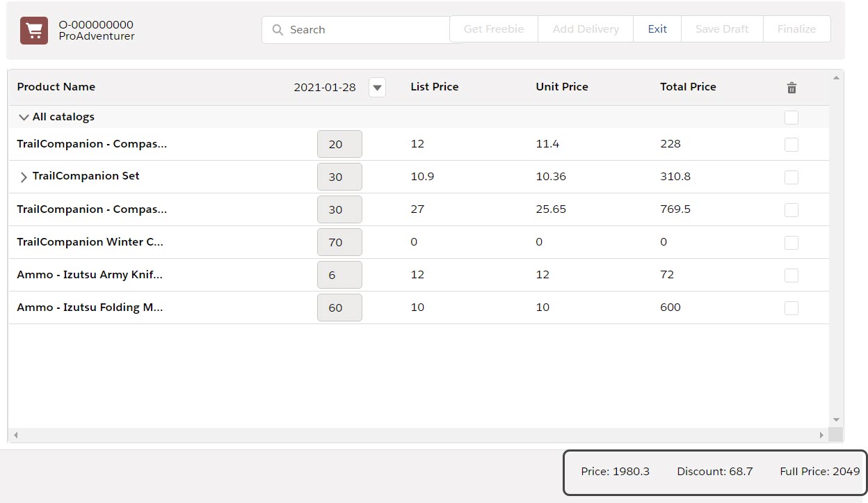Check the Ammo - Izutsu Army Knife checkbox
The image size is (868, 503).
[x=791, y=276]
